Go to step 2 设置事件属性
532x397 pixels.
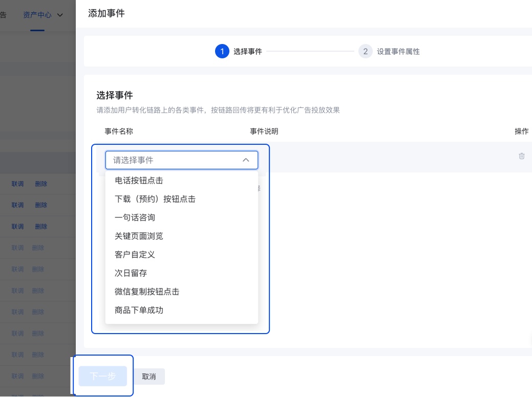coord(389,52)
